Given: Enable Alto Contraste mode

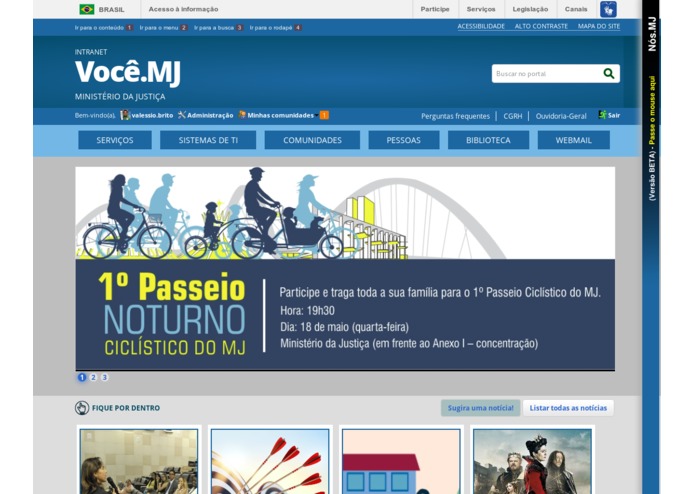Looking at the screenshot, I should tap(541, 26).
